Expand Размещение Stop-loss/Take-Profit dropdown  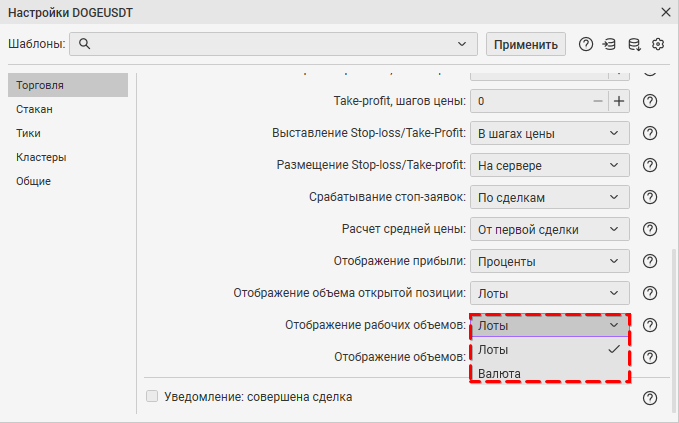[549, 165]
